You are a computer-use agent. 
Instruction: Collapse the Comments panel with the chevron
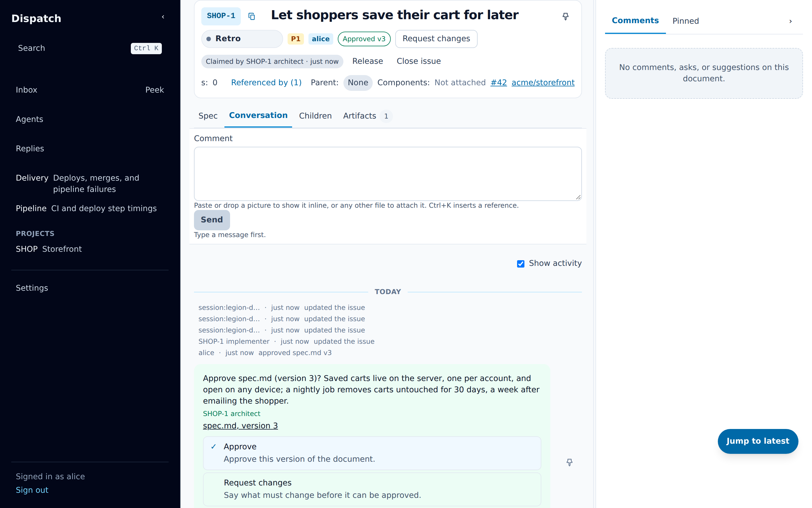pos(791,21)
